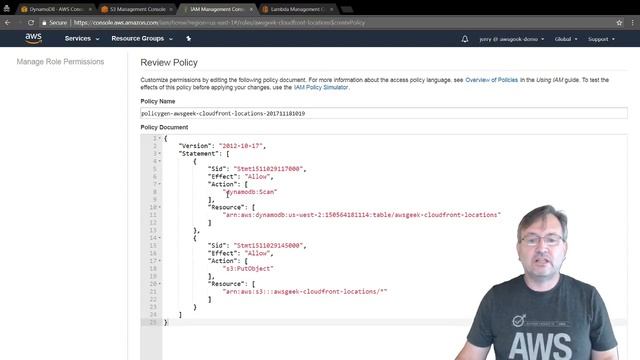
Task: Open the notifications bell icon
Action: (x=464, y=39)
